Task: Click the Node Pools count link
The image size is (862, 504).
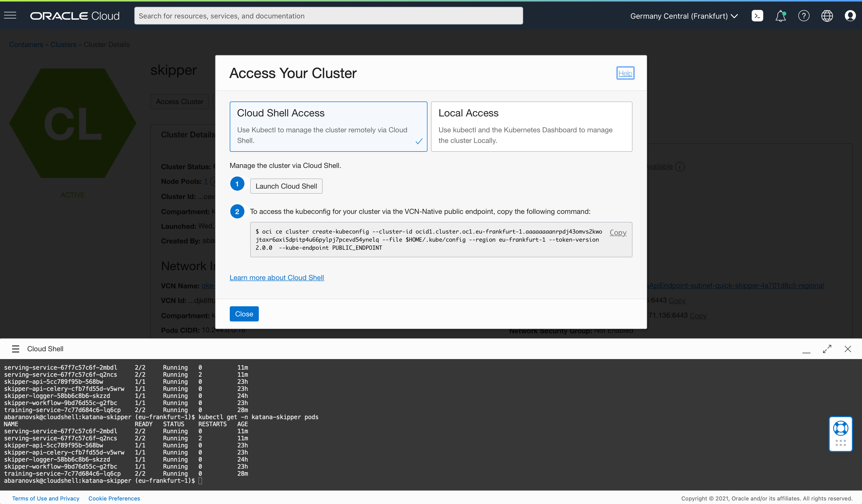Action: click(206, 181)
